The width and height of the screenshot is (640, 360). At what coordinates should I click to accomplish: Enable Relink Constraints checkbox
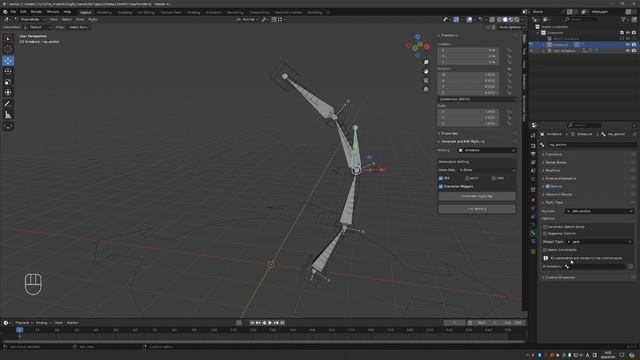[545, 250]
